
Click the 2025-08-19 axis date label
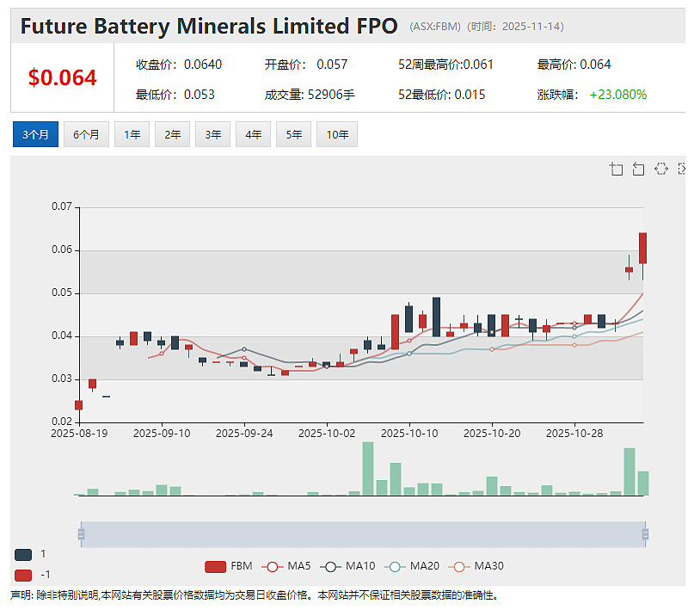click(x=79, y=433)
